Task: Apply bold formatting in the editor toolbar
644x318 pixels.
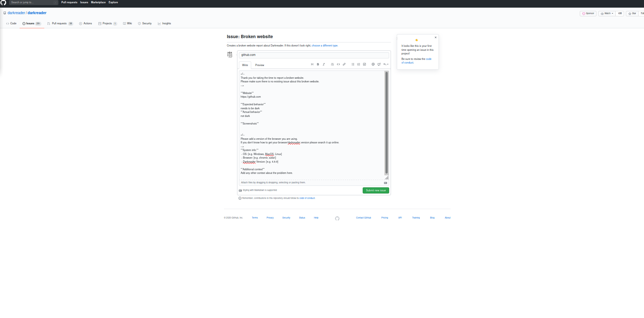Action: tap(318, 64)
